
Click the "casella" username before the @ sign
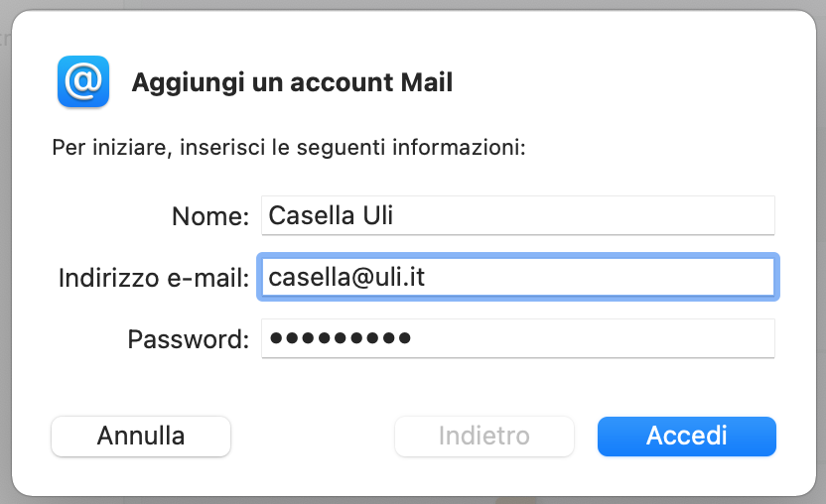click(305, 277)
